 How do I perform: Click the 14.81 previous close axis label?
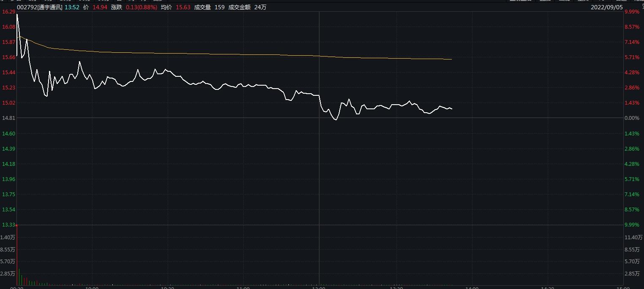click(8, 118)
